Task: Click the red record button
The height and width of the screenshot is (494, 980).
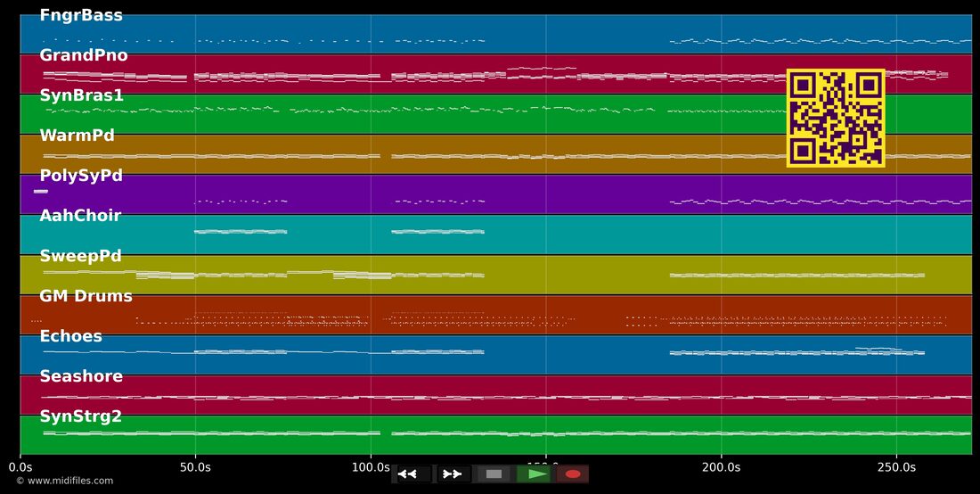Action: (573, 474)
